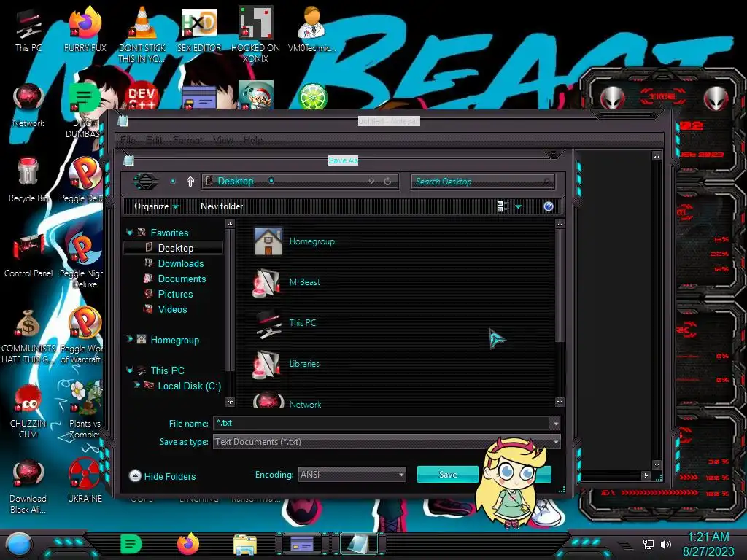Select the Homegroup item in file list

[x=295, y=241]
